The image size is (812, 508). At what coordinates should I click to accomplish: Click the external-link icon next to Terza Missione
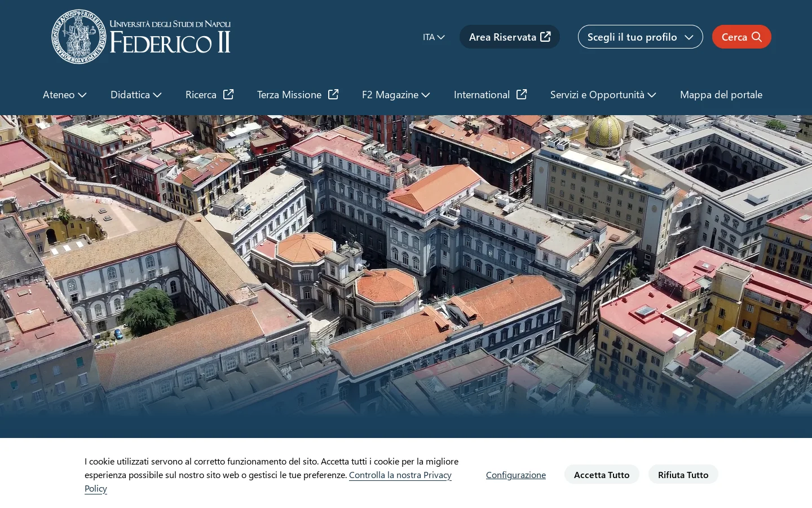pyautogui.click(x=333, y=94)
